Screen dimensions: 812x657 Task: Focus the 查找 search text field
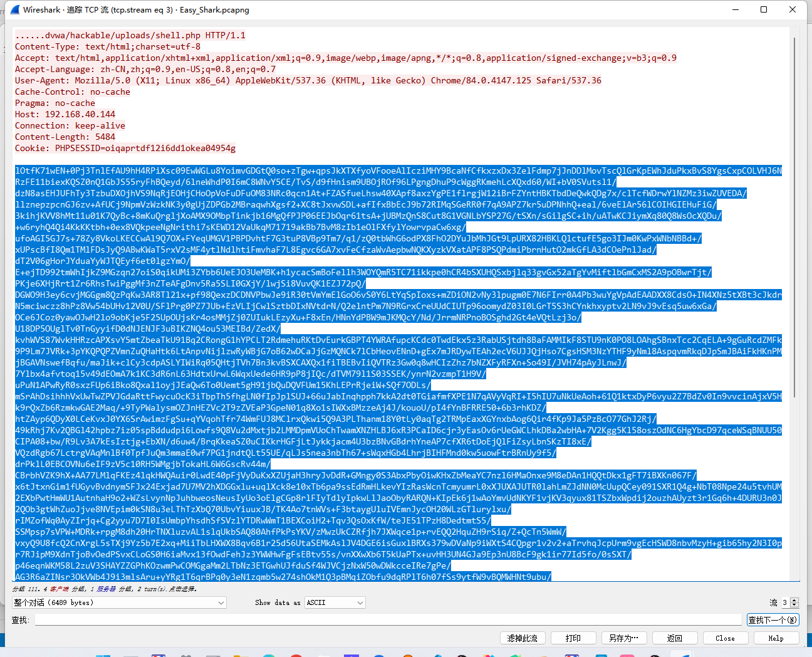(x=388, y=620)
